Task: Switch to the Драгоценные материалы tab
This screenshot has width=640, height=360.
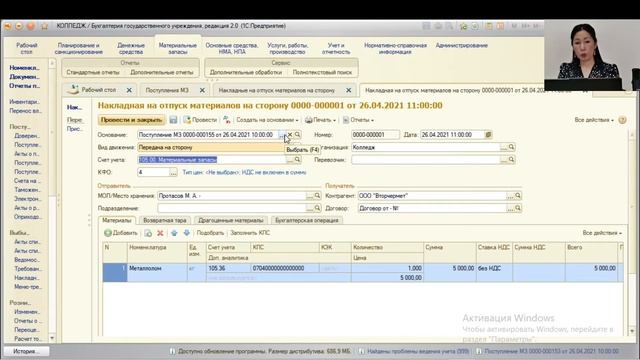Action: coord(231,220)
